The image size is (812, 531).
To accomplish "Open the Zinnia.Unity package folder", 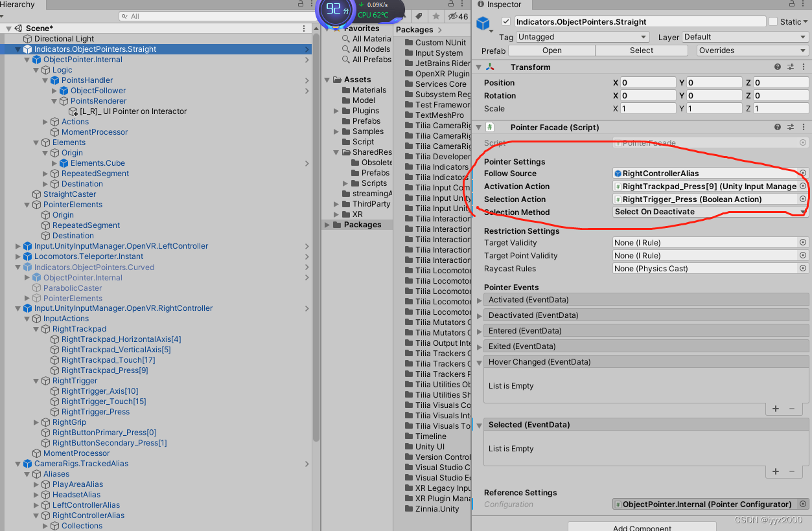I will [x=437, y=509].
